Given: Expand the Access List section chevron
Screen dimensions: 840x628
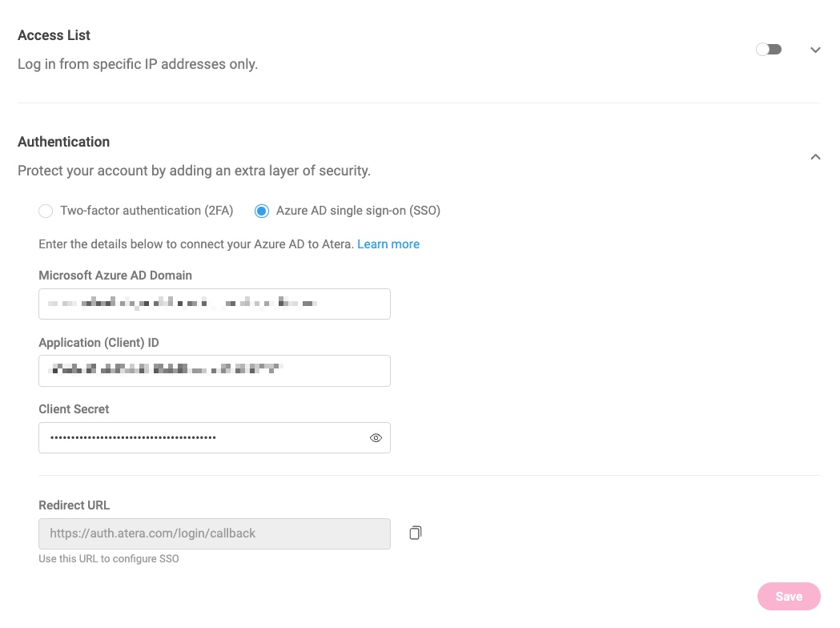Looking at the screenshot, I should (815, 50).
